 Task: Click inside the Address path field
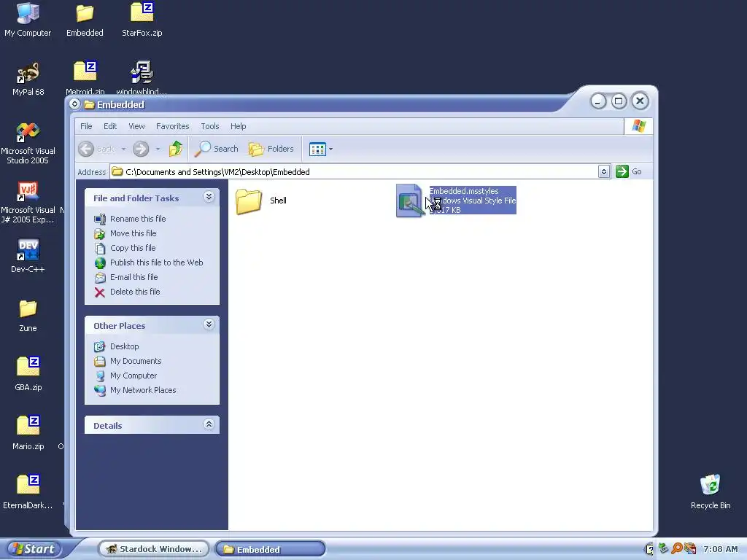pos(354,171)
